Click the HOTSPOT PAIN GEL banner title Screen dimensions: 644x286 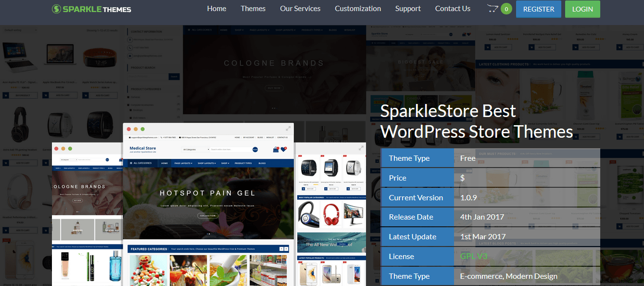tap(208, 193)
